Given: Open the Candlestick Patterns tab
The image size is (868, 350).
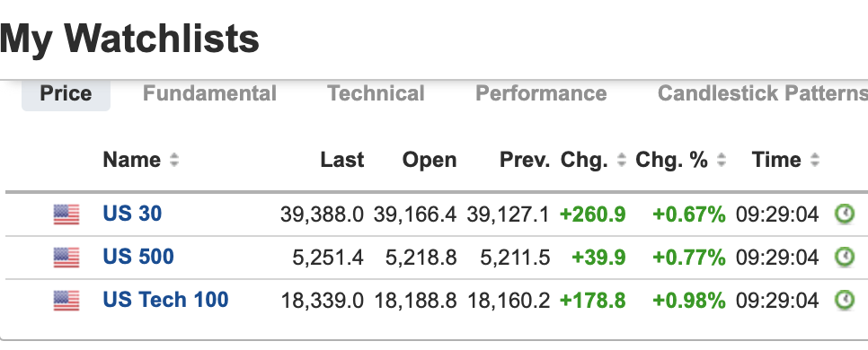Looking at the screenshot, I should pos(763,93).
